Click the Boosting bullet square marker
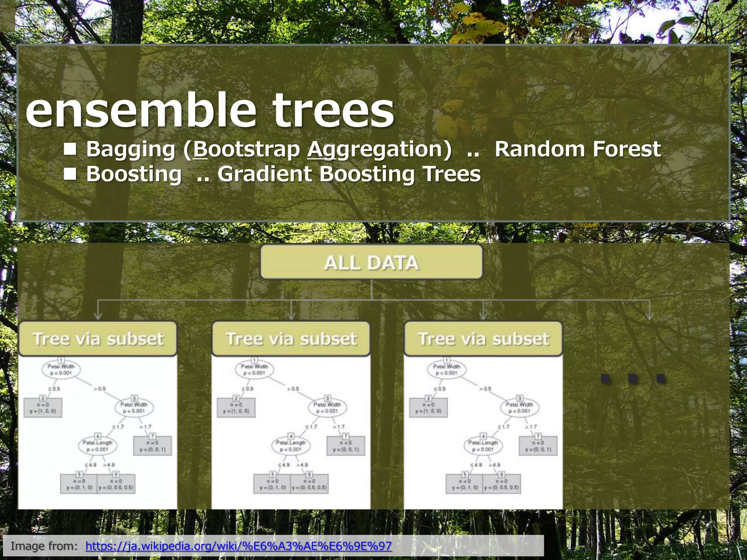The height and width of the screenshot is (560, 747). (x=70, y=174)
